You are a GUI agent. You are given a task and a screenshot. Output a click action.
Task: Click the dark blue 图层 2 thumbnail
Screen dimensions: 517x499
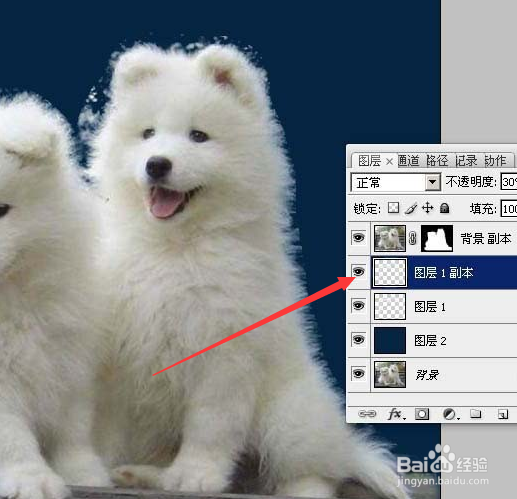(x=390, y=340)
